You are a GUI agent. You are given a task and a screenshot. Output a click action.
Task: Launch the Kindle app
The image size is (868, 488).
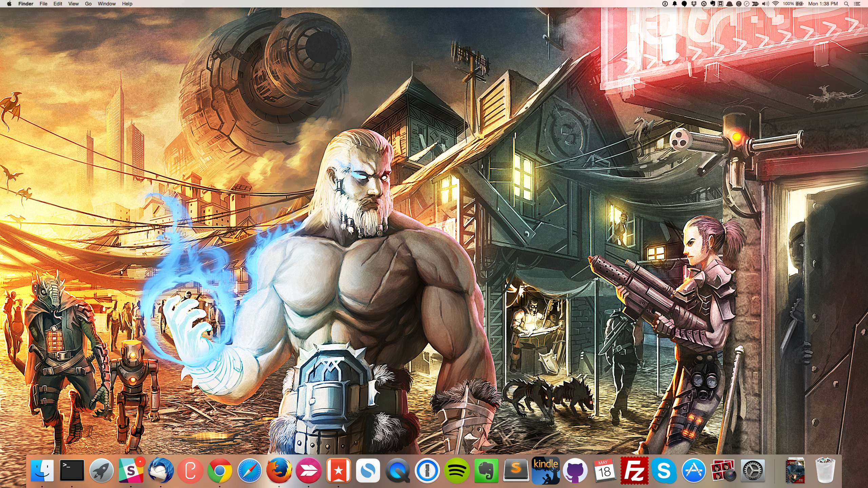click(546, 470)
